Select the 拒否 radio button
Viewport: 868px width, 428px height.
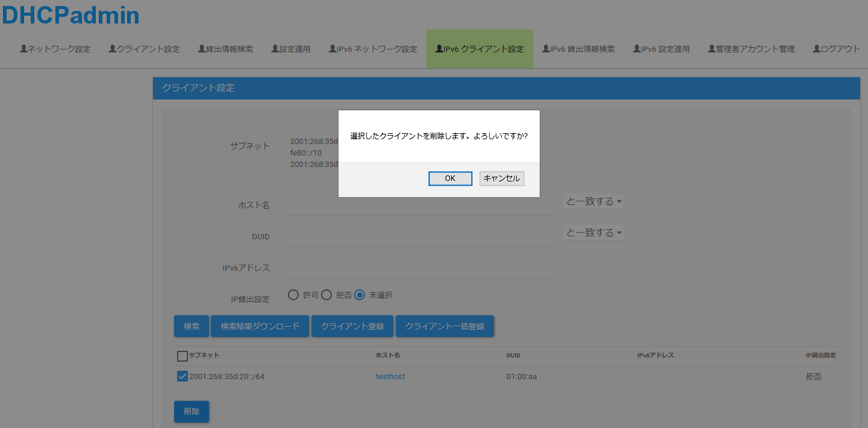pos(326,295)
